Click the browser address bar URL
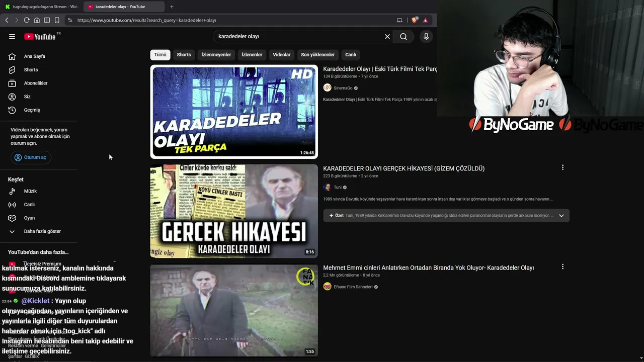 [x=147, y=20]
